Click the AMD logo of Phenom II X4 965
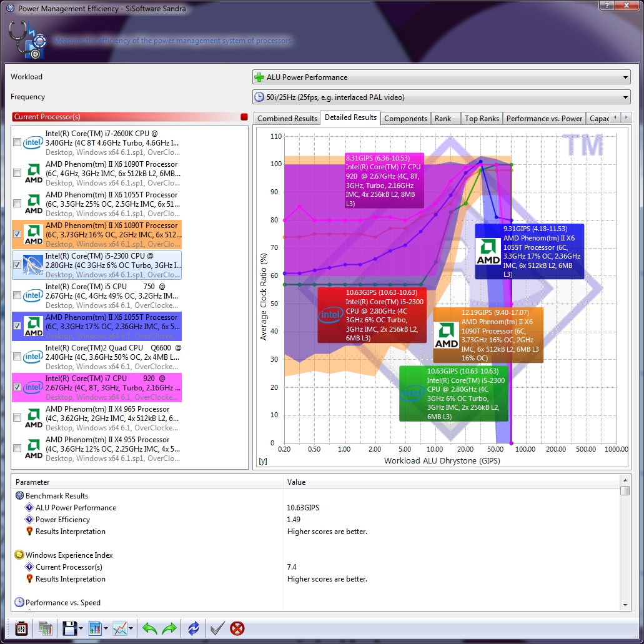Image resolution: width=644 pixels, height=644 pixels. pos(33,418)
